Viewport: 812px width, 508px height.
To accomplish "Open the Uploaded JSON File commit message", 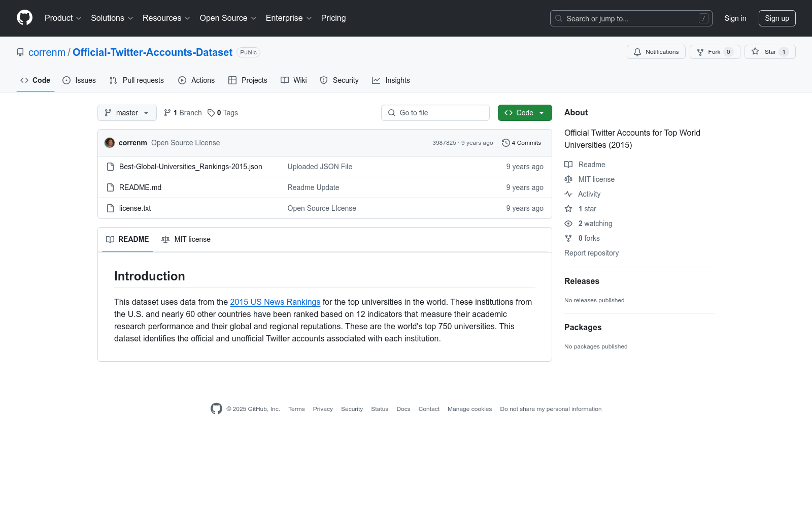I will [320, 167].
